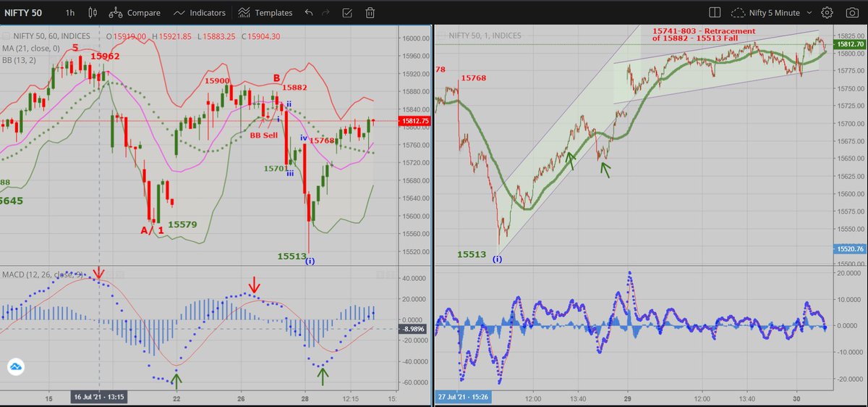Click the 15520.76 blue price label
The image size is (868, 407).
[x=850, y=249]
